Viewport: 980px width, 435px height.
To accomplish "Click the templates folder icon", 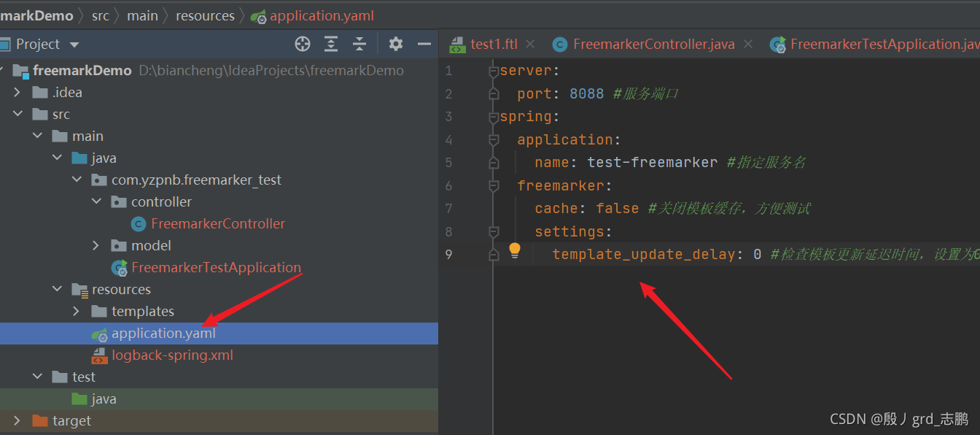I will 99,312.
